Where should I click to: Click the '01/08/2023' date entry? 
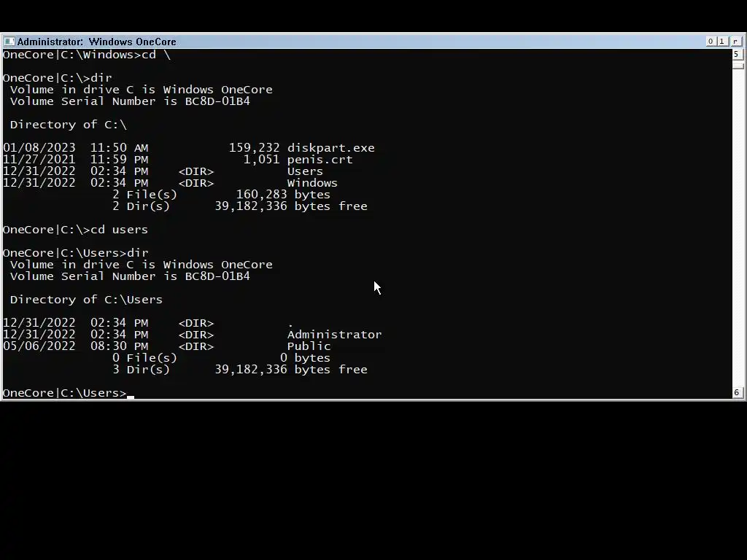click(39, 148)
